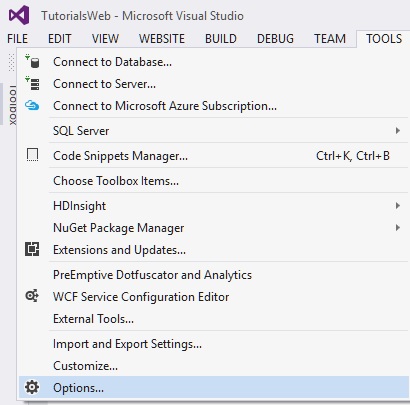The height and width of the screenshot is (405, 410).
Task: Click the Azure cloud subscription icon
Action: coord(32,106)
